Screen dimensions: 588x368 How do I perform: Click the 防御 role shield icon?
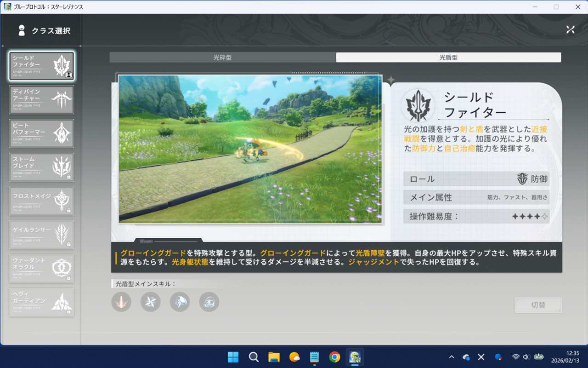coord(522,179)
